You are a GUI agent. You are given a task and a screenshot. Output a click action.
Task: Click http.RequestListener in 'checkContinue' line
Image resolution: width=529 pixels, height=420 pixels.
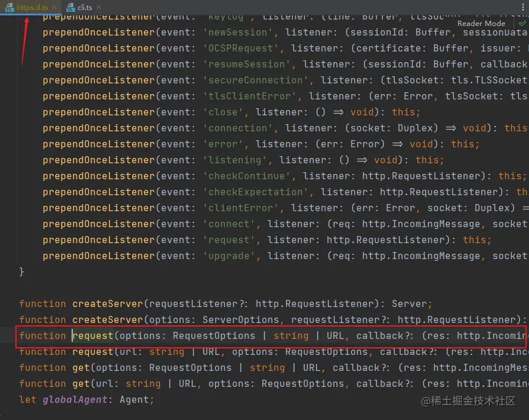[421, 176]
